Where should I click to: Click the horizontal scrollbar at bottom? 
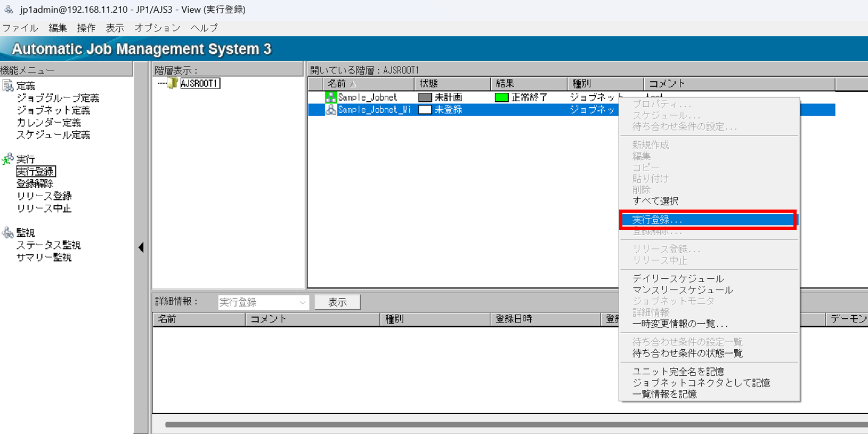512,424
